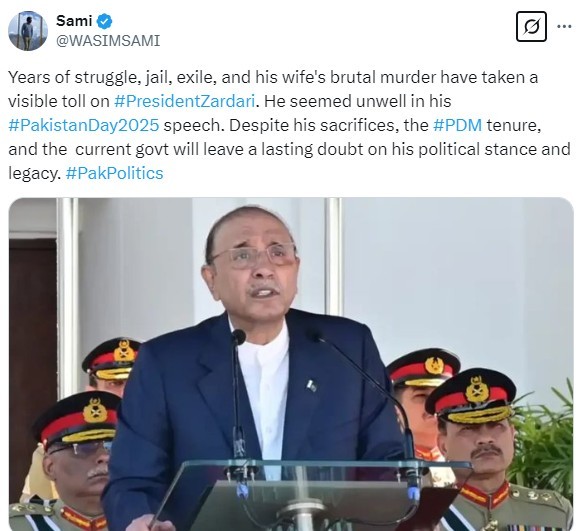Click the display name Sami

74,21
